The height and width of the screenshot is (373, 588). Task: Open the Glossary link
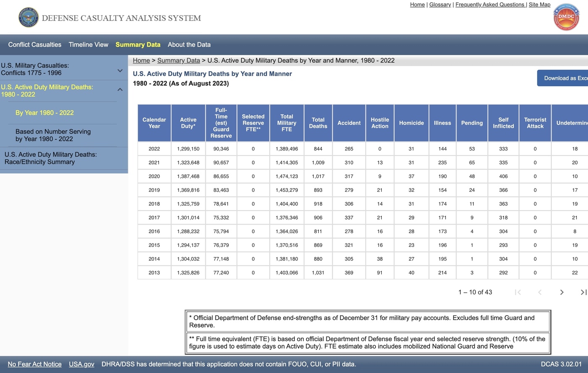(x=440, y=5)
